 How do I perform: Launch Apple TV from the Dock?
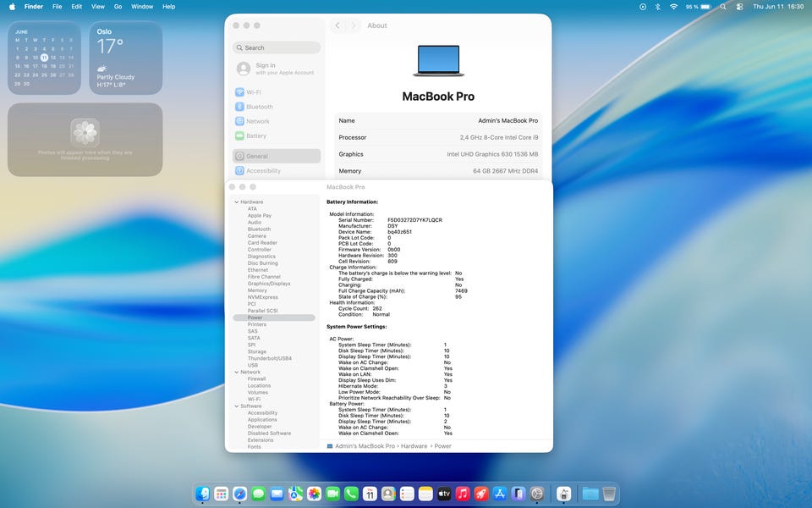(x=444, y=494)
